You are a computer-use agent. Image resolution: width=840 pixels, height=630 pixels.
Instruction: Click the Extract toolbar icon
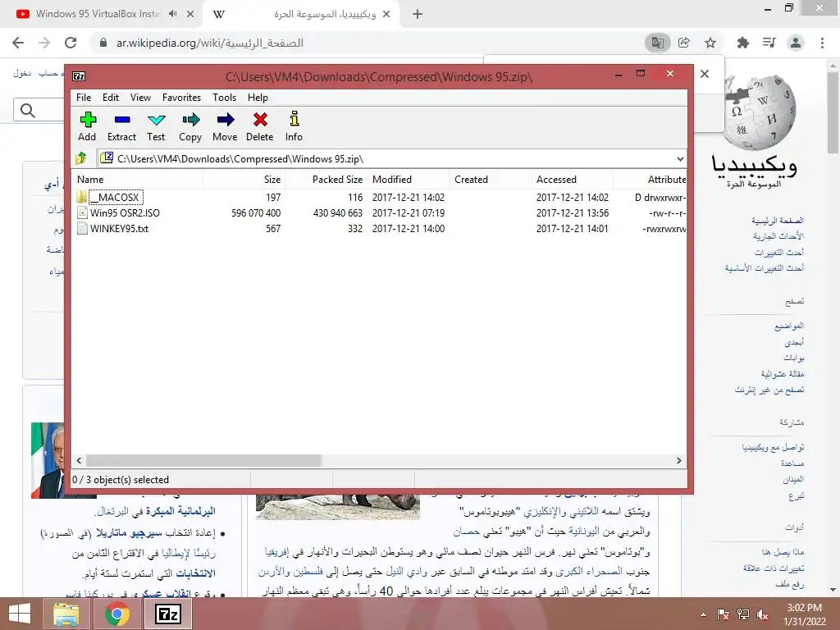pos(122,120)
